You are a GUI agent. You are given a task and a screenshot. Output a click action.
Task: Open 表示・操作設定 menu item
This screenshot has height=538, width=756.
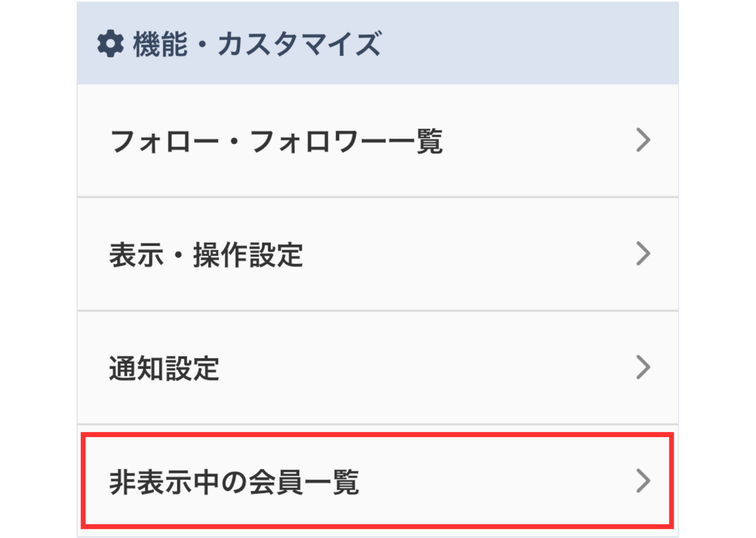tap(377, 254)
